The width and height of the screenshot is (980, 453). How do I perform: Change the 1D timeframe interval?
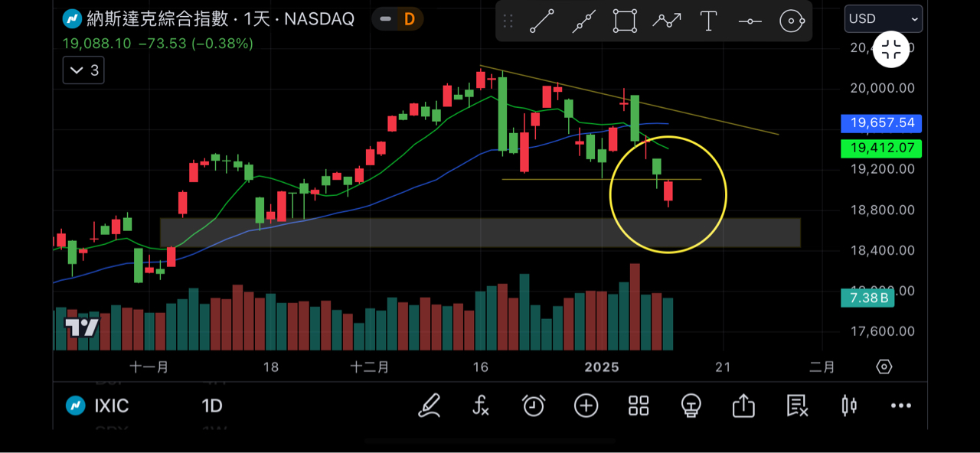[212, 406]
